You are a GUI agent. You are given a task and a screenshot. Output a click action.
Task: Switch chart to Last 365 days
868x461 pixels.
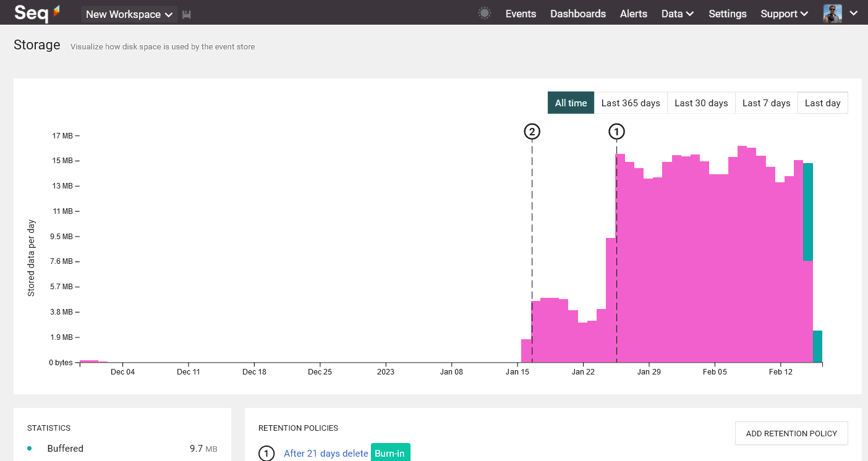631,103
